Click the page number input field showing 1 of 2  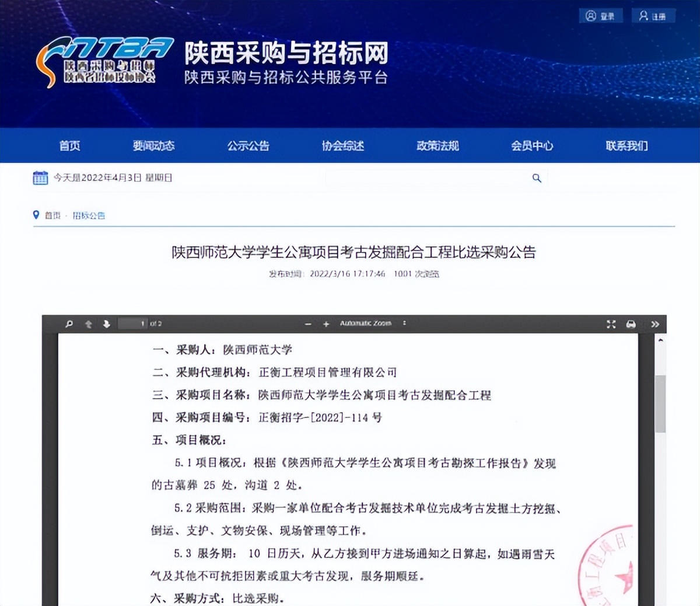tap(132, 323)
